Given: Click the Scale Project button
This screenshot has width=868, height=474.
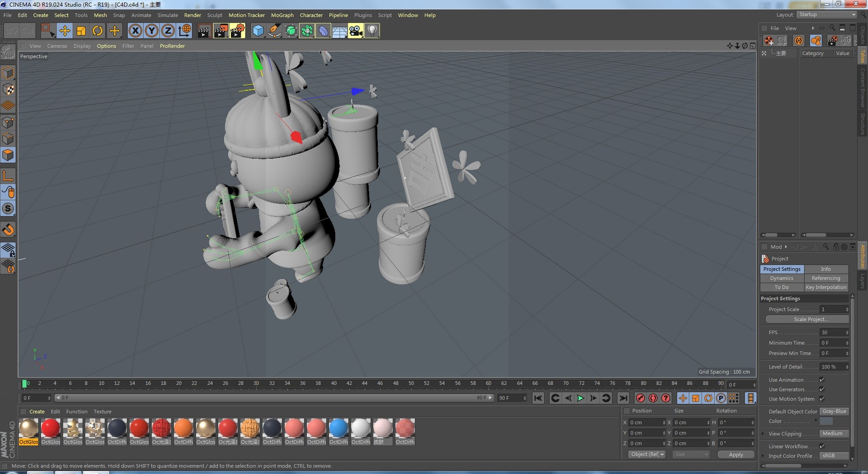Looking at the screenshot, I should [x=807, y=319].
